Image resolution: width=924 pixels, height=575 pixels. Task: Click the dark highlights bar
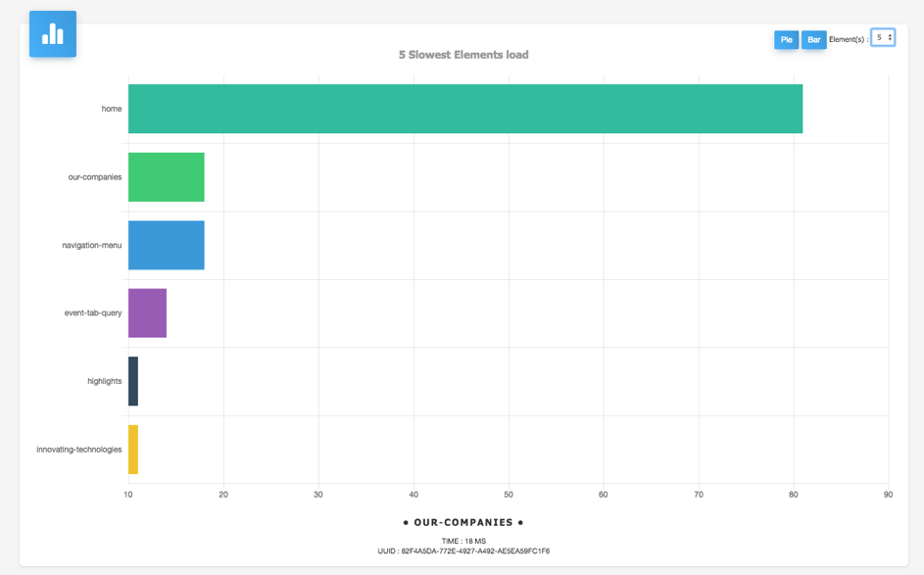tap(133, 381)
